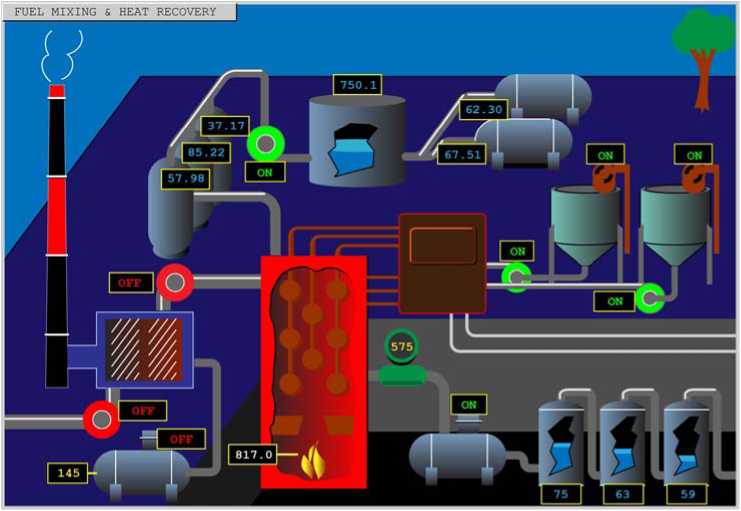Click the green pump under the left hopper
Screen dimensions: 741x511
click(516, 277)
